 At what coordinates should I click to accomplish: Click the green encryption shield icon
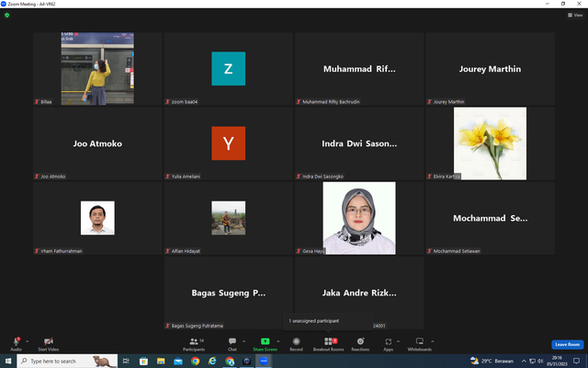6,15
